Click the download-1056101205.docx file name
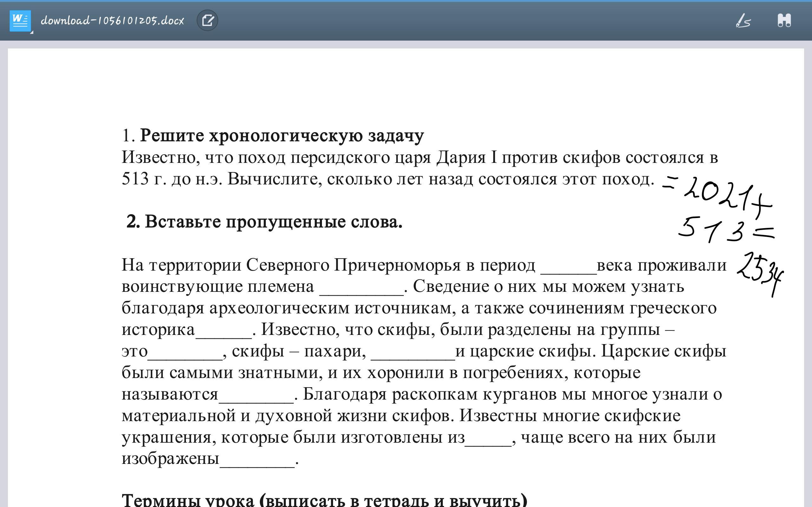Viewport: 812px width, 507px height. 112,21
